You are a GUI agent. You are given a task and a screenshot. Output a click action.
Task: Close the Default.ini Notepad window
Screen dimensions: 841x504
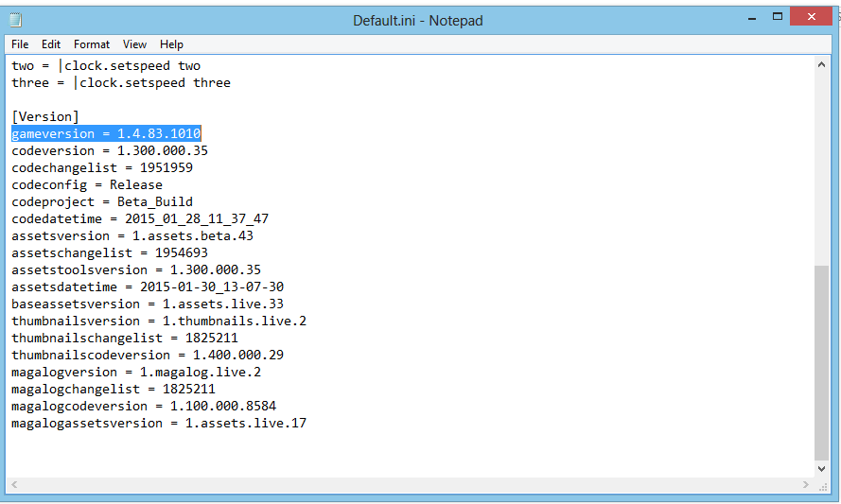point(812,17)
